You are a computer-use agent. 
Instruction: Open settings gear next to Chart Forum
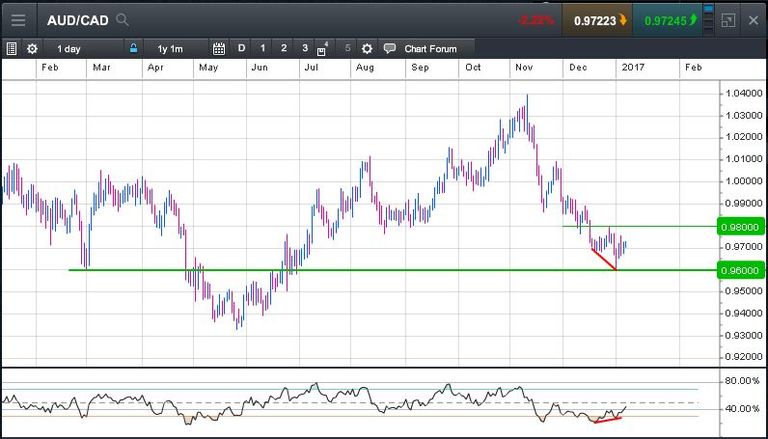click(x=367, y=49)
